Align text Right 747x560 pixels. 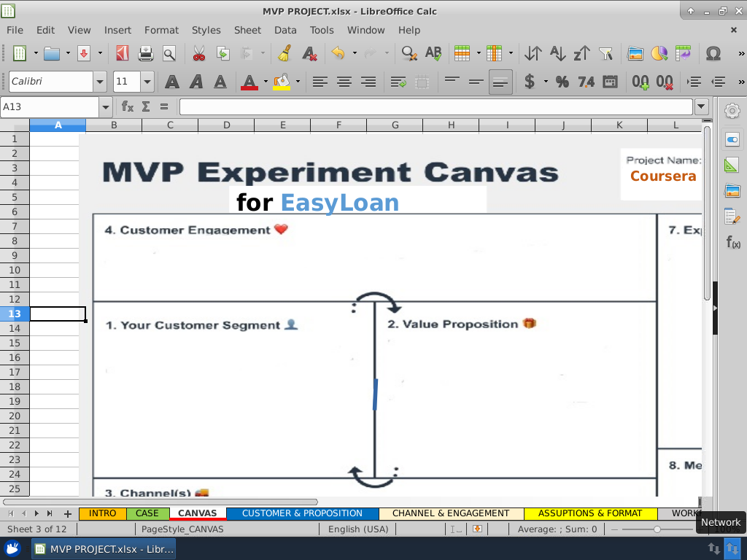click(368, 82)
